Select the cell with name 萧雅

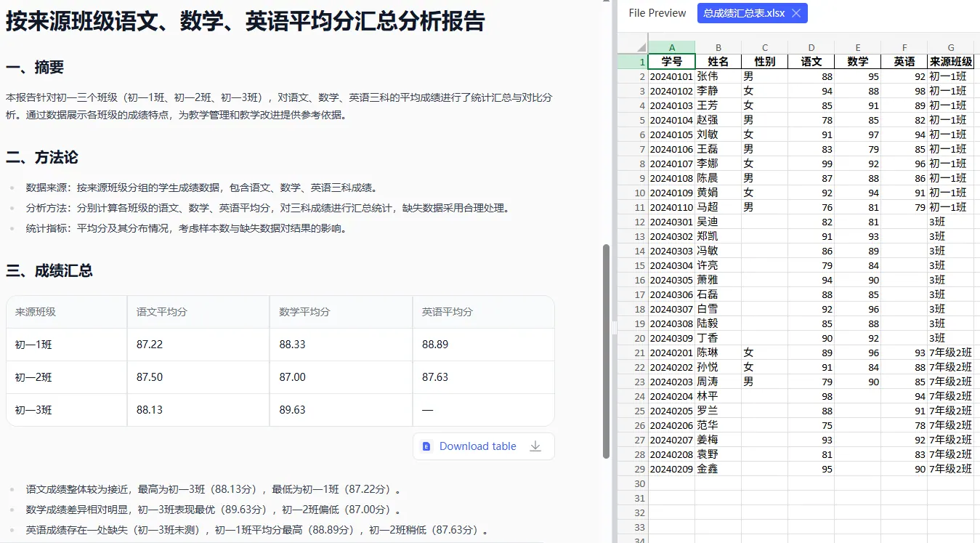tap(718, 280)
